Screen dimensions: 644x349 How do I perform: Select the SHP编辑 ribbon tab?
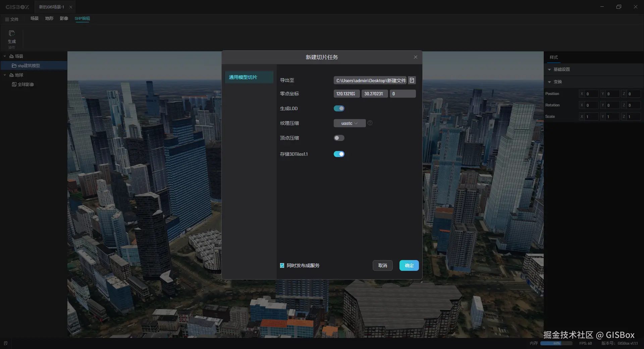82,18
